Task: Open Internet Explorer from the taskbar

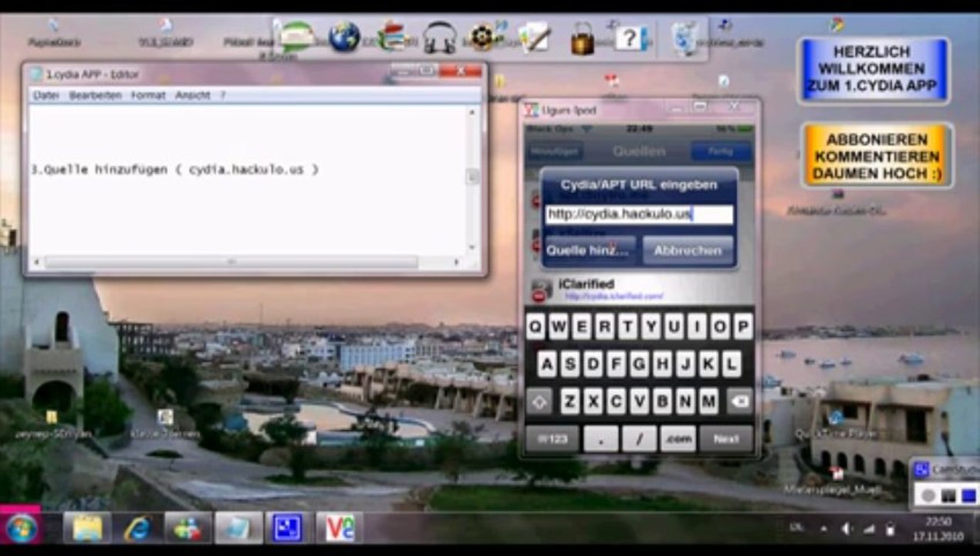Action: pyautogui.click(x=137, y=529)
